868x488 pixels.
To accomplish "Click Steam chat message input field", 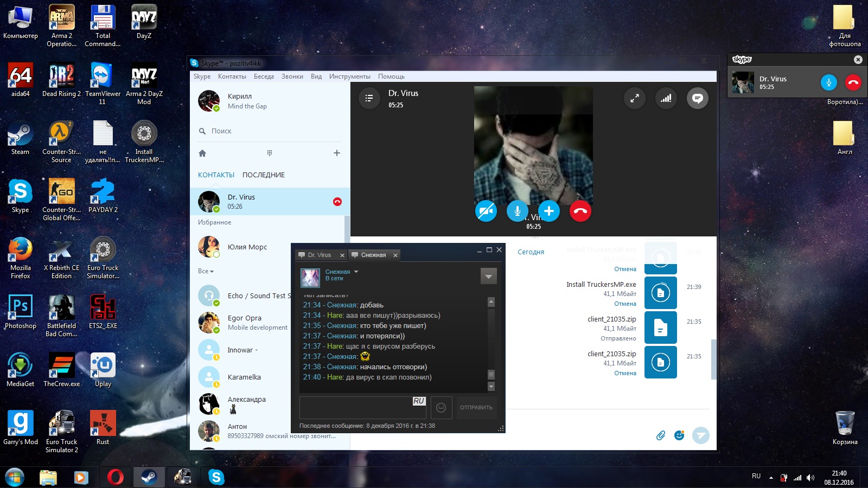I will (362, 407).
